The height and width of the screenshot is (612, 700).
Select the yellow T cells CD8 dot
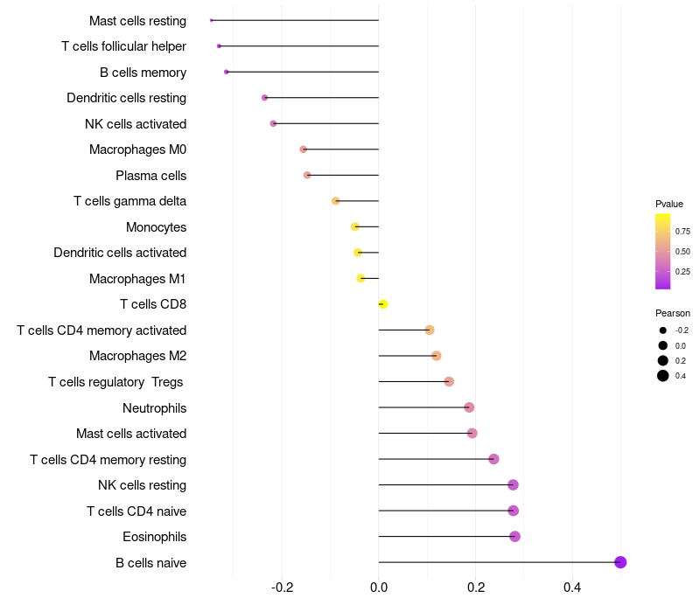pyautogui.click(x=382, y=304)
